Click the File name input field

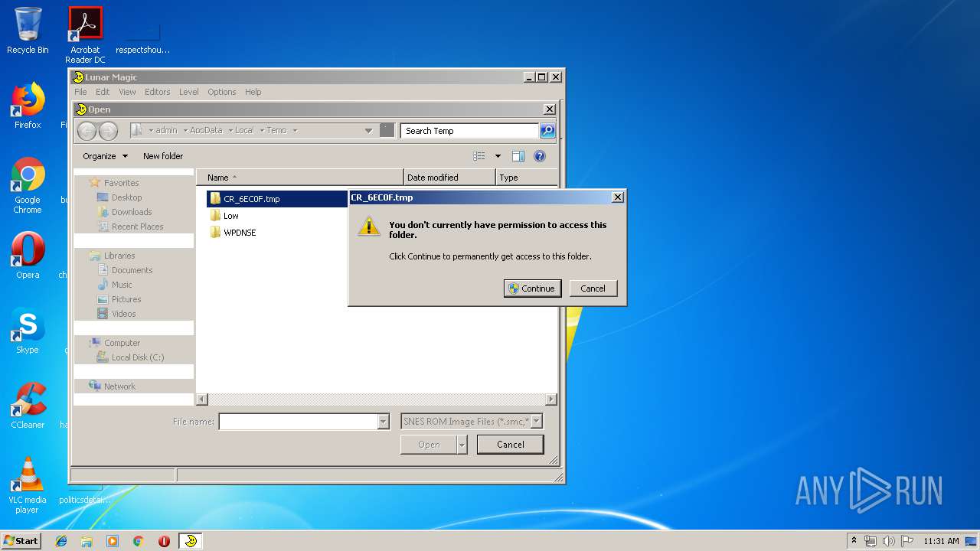coord(299,422)
